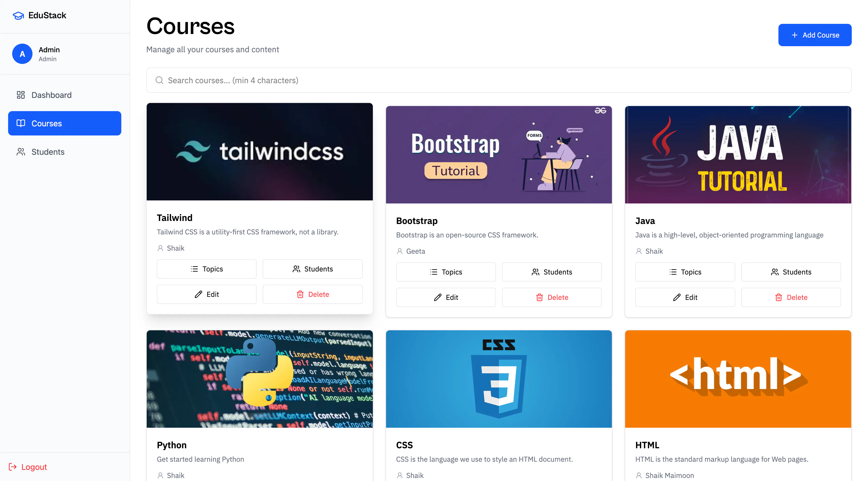Click the people icon on Bootstrap Students
868x481 pixels.
536,272
